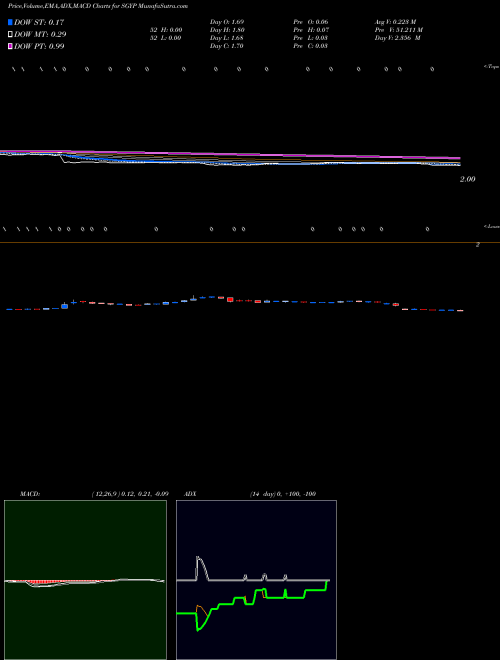Click the 'Tops' label at the right edge

491,67
